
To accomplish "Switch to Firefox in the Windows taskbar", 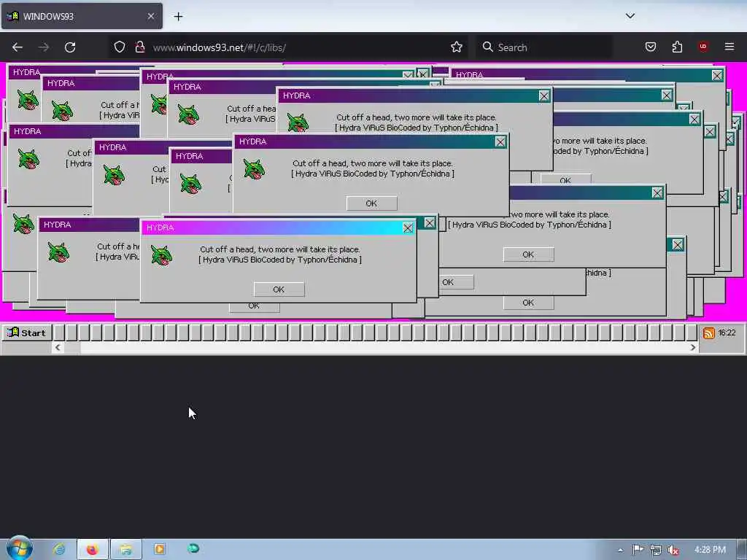I will (x=92, y=549).
